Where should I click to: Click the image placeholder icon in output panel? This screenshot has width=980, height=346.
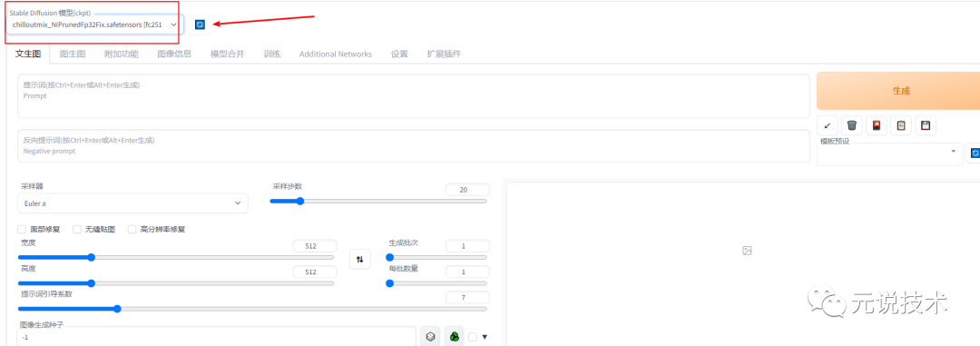tap(746, 251)
